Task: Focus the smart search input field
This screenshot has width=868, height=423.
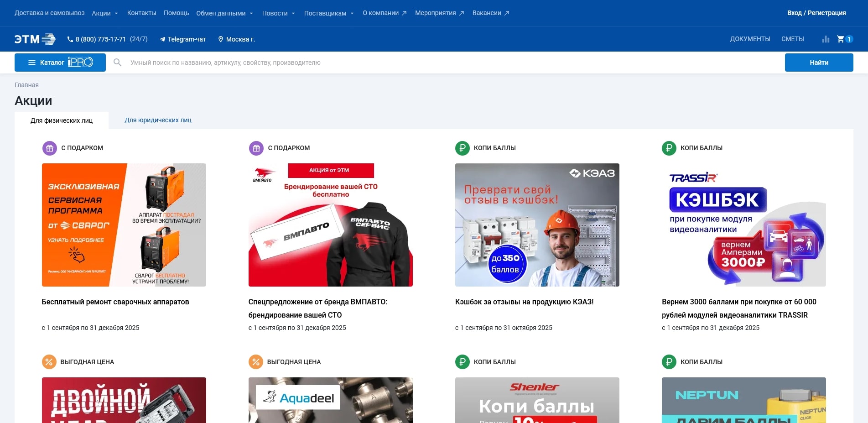Action: 452,63
